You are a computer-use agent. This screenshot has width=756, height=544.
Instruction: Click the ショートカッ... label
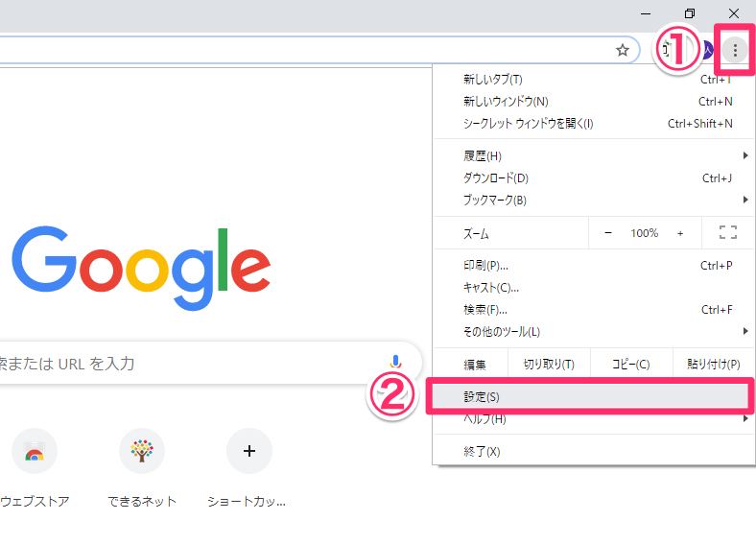[247, 502]
